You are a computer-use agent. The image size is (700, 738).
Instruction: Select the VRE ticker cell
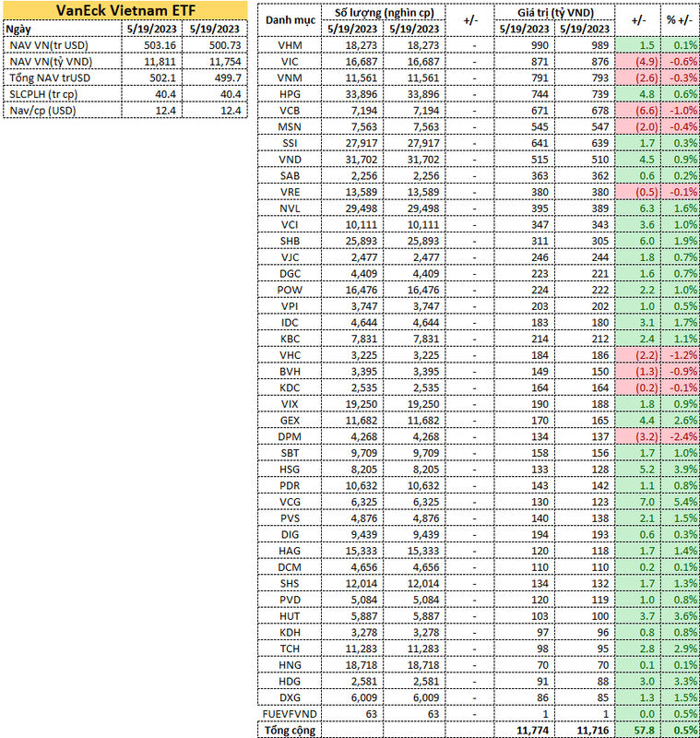(x=290, y=192)
